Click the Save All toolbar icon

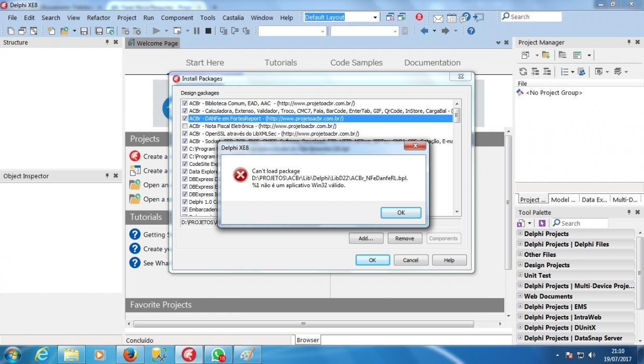pyautogui.click(x=99, y=31)
